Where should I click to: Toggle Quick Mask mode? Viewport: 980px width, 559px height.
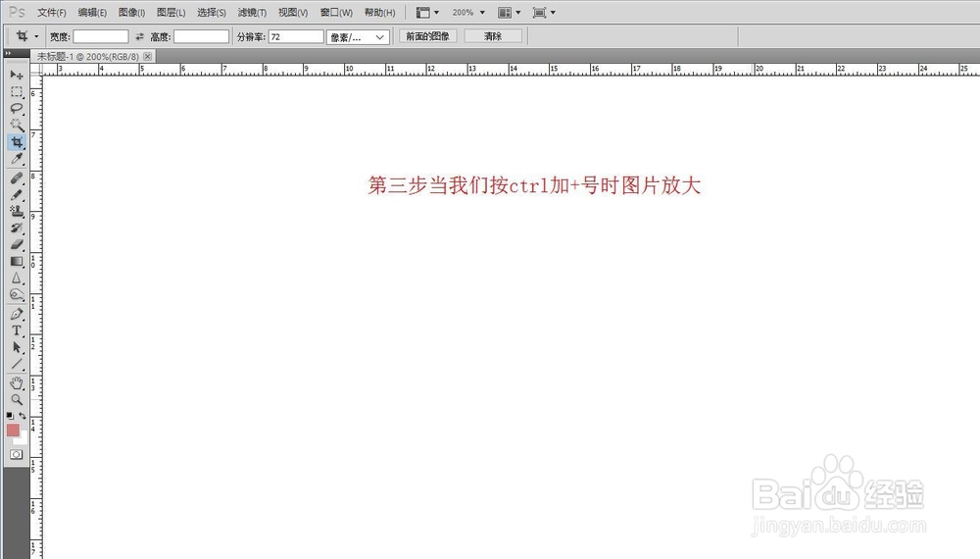pos(17,455)
